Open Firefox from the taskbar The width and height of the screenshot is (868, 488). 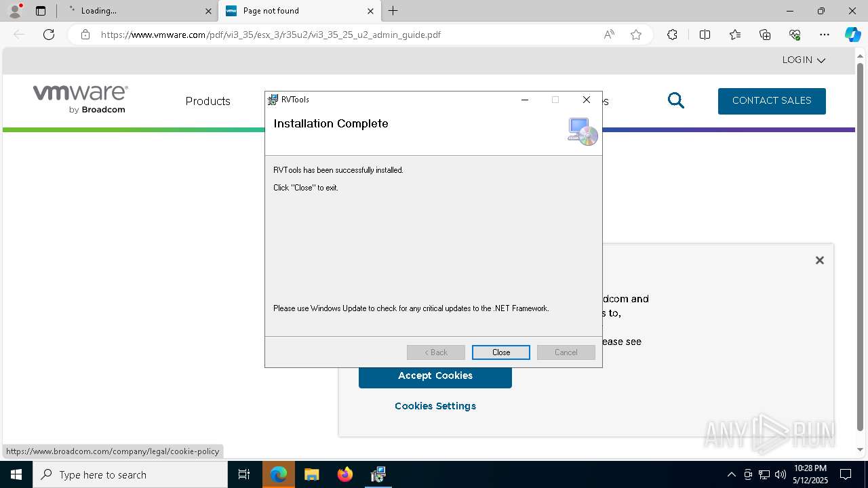345,474
